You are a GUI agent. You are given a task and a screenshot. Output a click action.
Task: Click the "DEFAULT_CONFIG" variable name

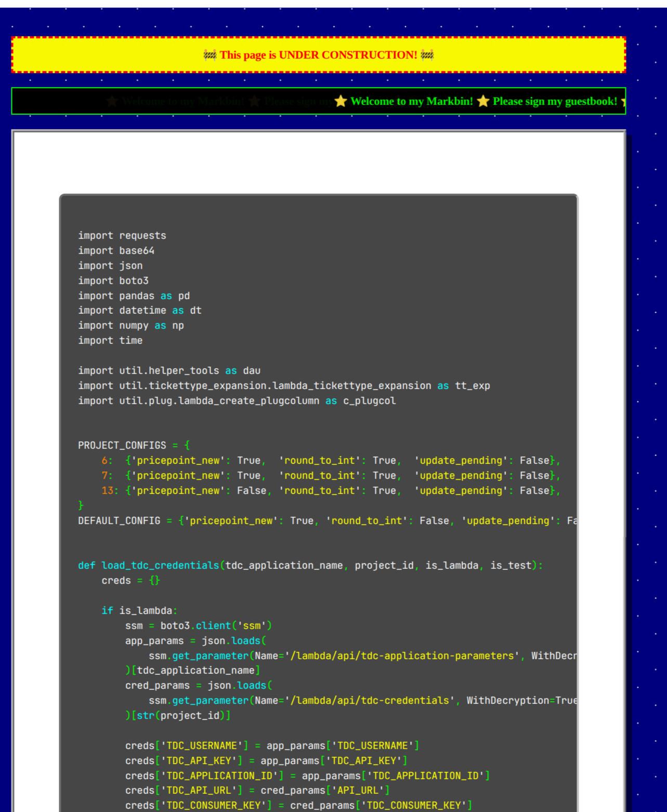(x=119, y=521)
